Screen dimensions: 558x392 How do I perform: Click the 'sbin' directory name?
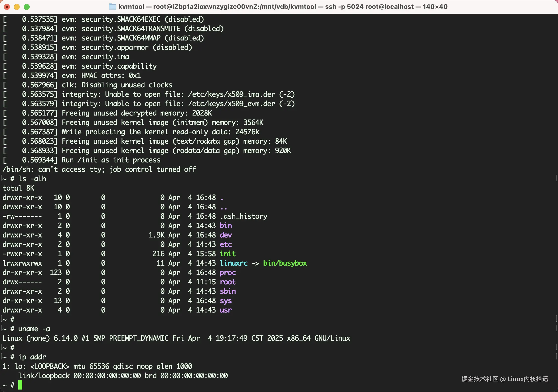pyautogui.click(x=228, y=291)
